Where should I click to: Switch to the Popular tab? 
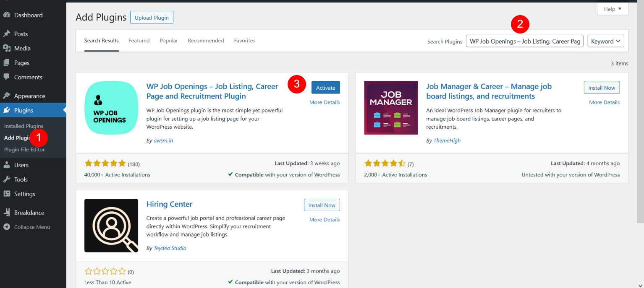(169, 41)
